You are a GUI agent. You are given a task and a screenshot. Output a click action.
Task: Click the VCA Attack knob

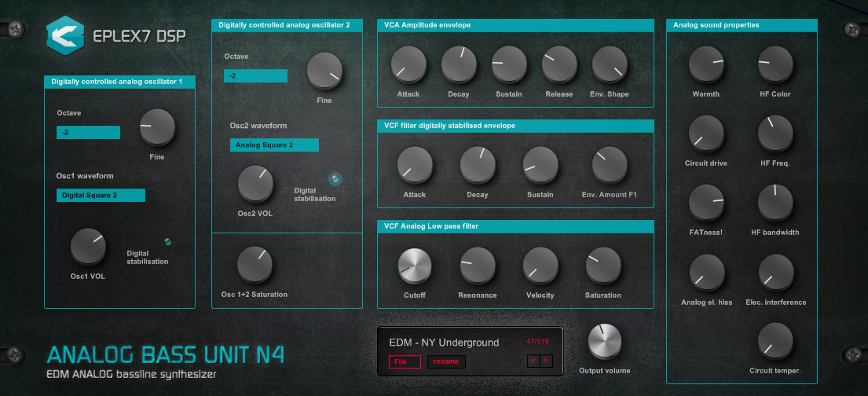tap(408, 64)
